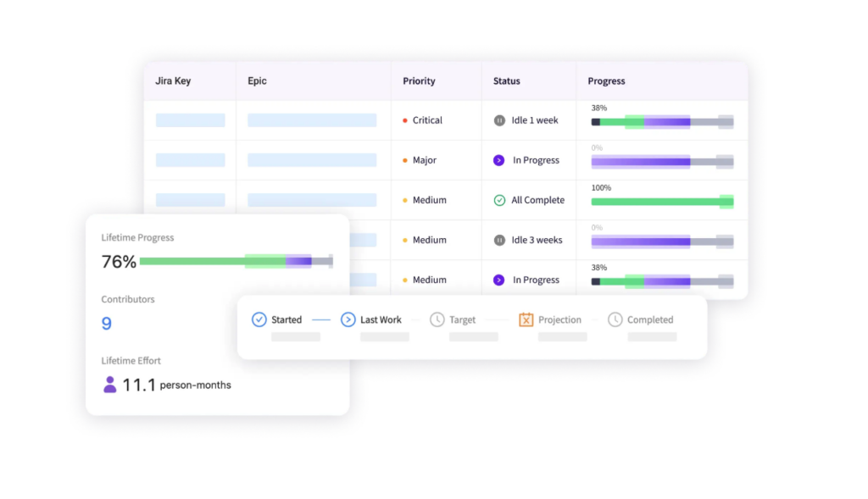Viewport: 868px width, 499px height.
Task: Open the Contributors count 9
Action: pyautogui.click(x=107, y=323)
